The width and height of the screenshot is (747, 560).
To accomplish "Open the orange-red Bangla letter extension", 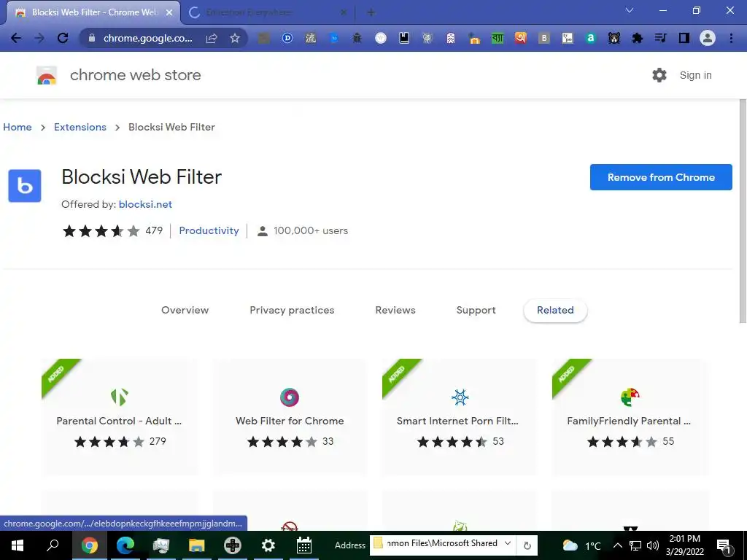I will 521,38.
